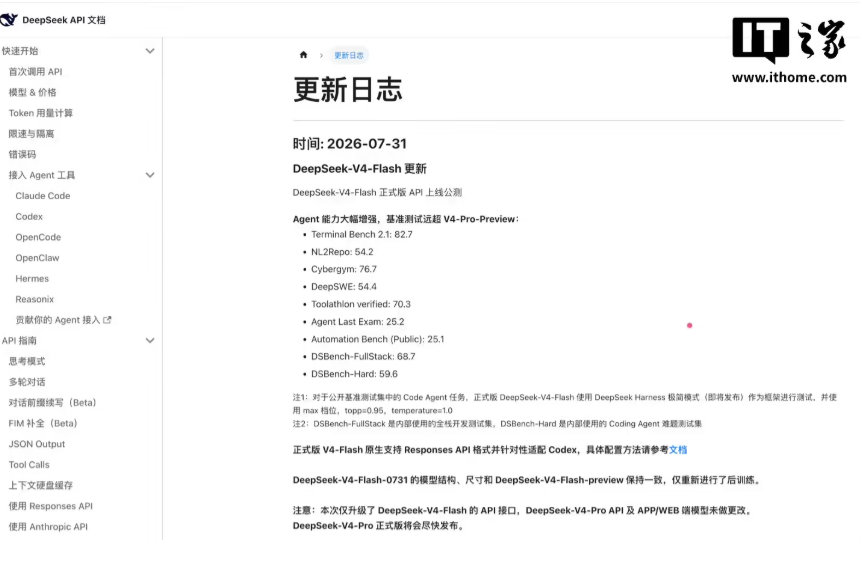Click Agent Last Exam: 25.2 entry
862x566 pixels.
click(357, 322)
